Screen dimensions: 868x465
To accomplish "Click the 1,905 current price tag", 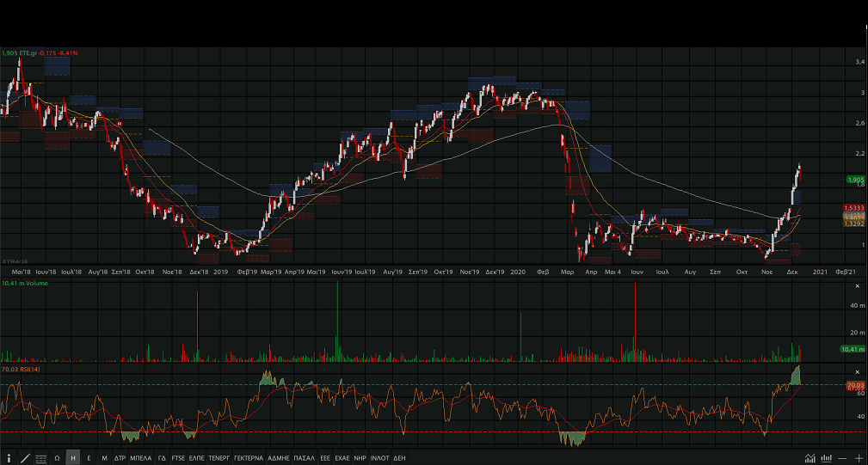I will pyautogui.click(x=855, y=180).
